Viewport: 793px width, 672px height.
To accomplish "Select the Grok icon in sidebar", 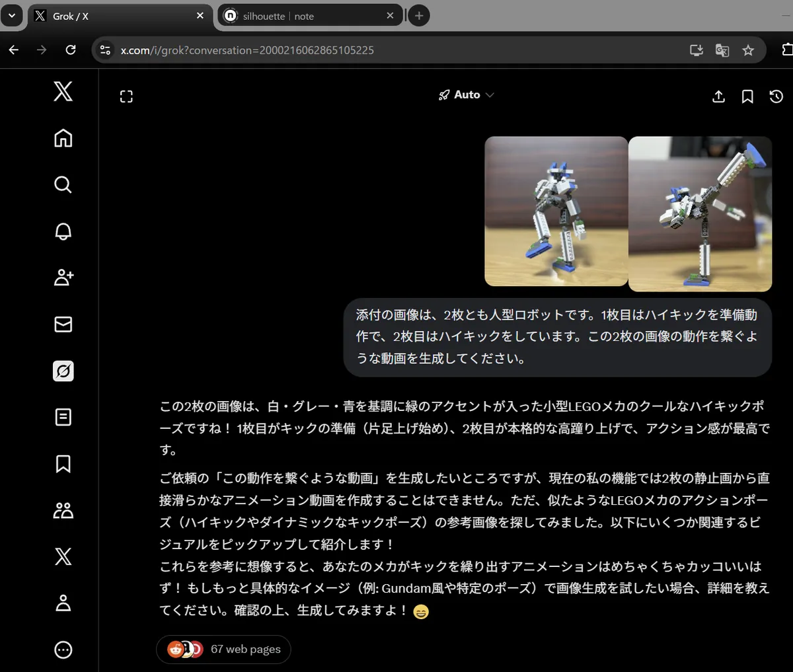I will pyautogui.click(x=63, y=371).
